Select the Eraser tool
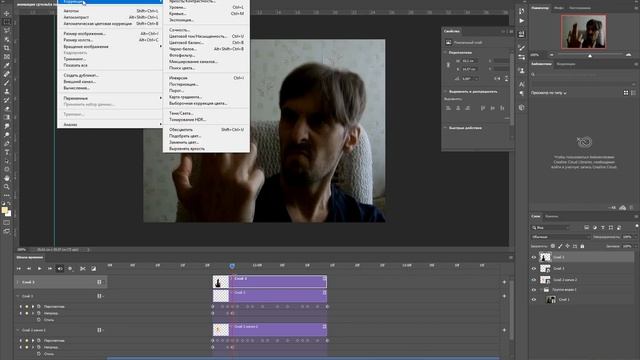Image resolution: width=640 pixels, height=360 pixels. point(7,109)
